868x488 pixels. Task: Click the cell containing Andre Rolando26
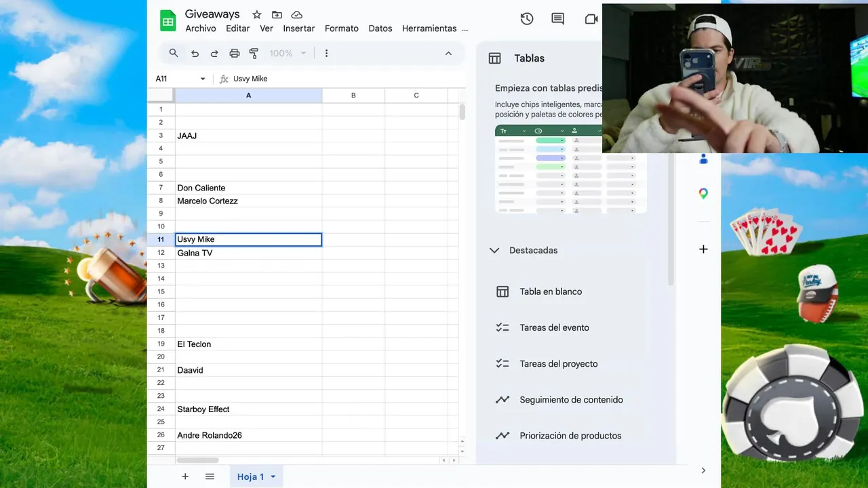tap(248, 435)
